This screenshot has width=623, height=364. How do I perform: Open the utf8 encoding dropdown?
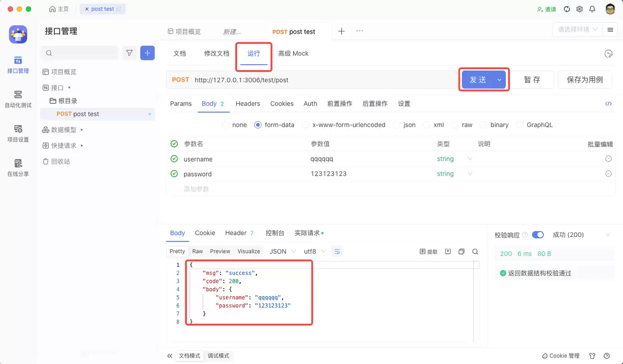coord(314,252)
